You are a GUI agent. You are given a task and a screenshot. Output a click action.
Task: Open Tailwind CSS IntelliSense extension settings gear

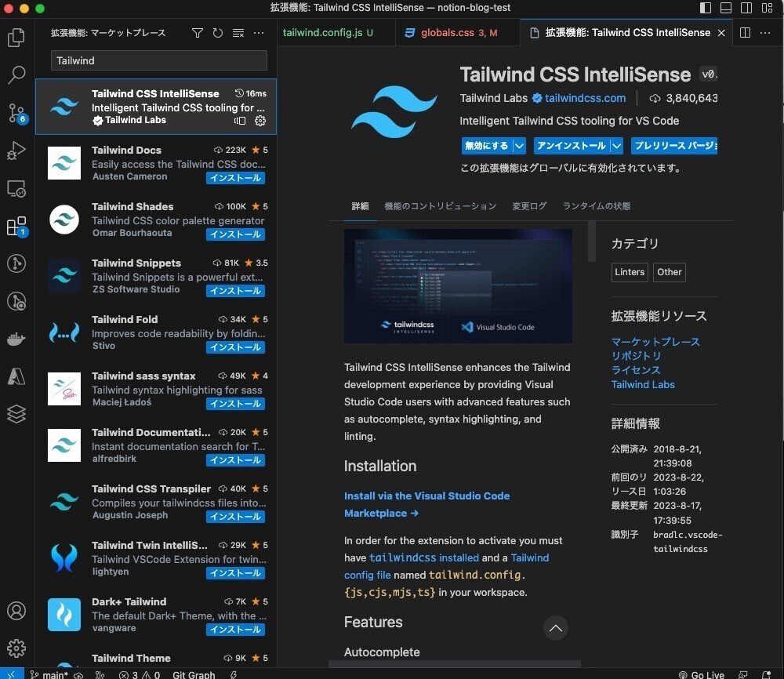point(261,120)
